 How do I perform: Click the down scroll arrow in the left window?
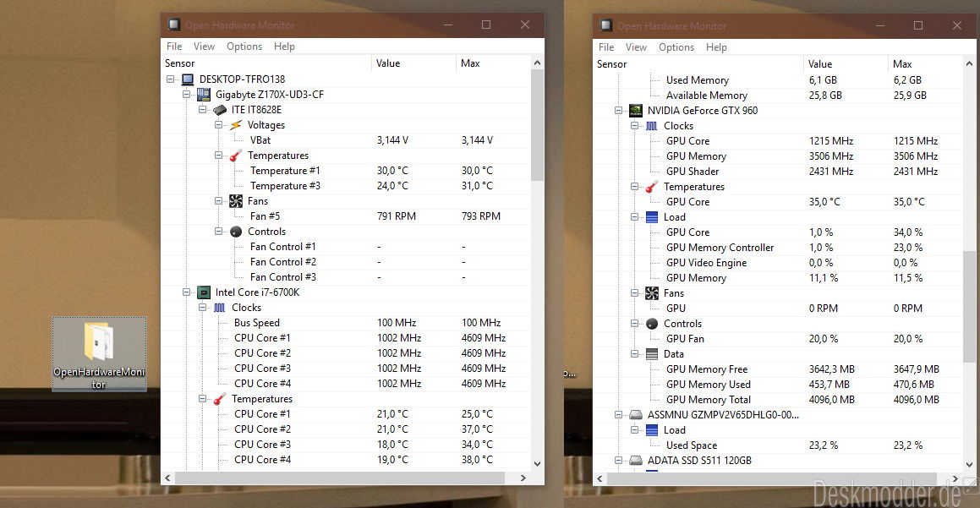point(537,464)
